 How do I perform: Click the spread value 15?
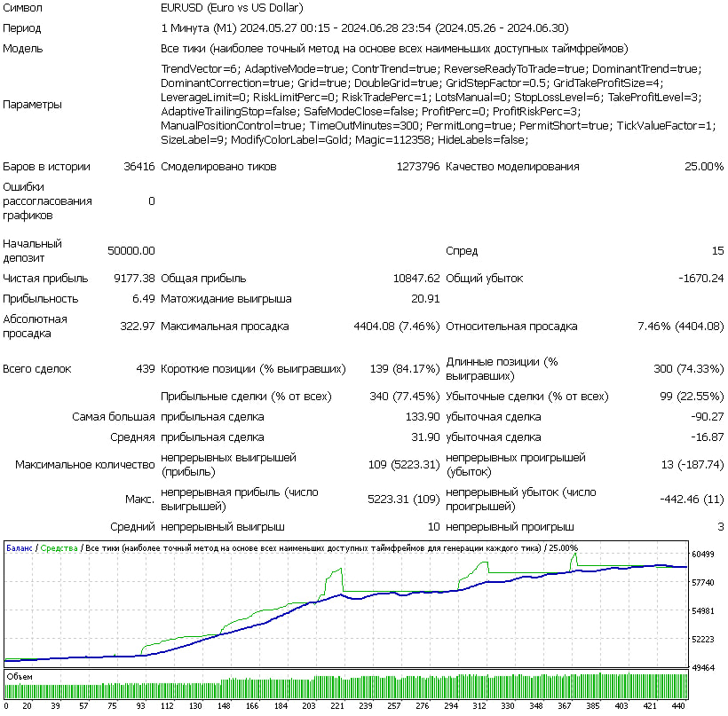tap(716, 251)
